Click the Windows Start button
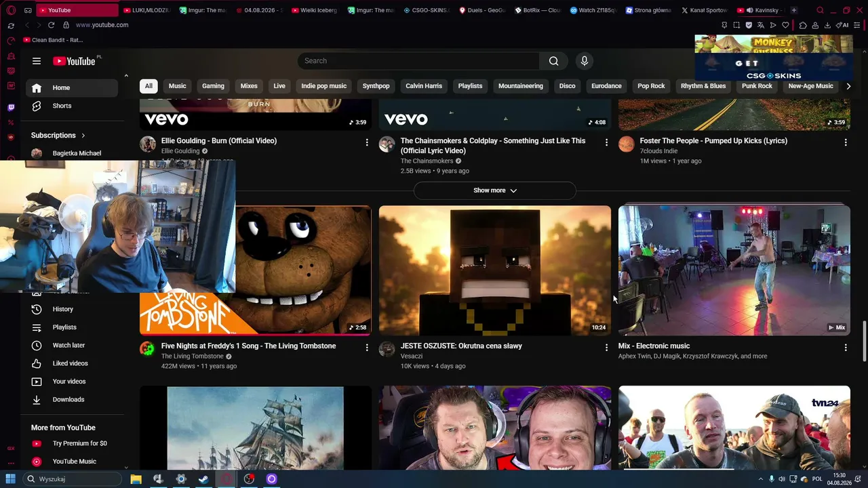The image size is (868, 488). click(11, 479)
